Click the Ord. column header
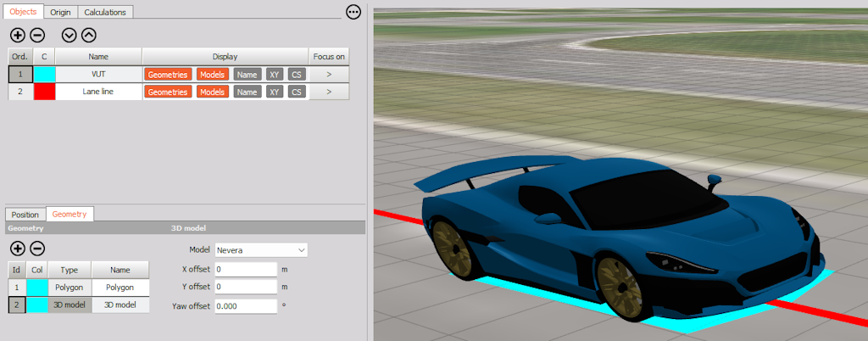Viewport: 868px width, 341px height. [x=20, y=57]
